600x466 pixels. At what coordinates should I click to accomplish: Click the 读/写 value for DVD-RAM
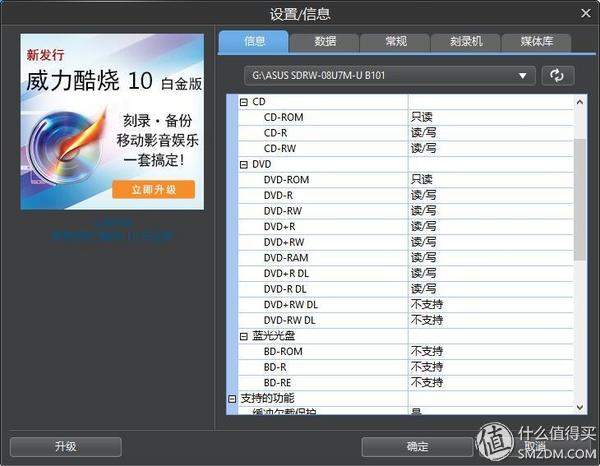click(423, 258)
